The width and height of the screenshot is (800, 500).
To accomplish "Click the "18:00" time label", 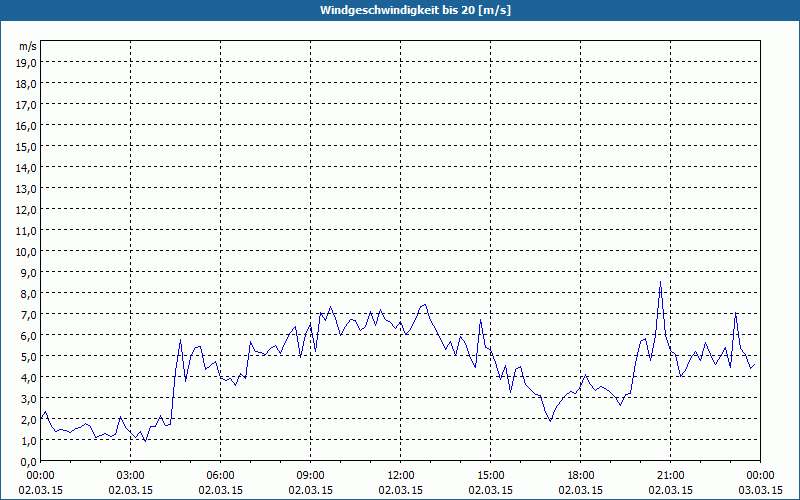I will coord(580,476).
